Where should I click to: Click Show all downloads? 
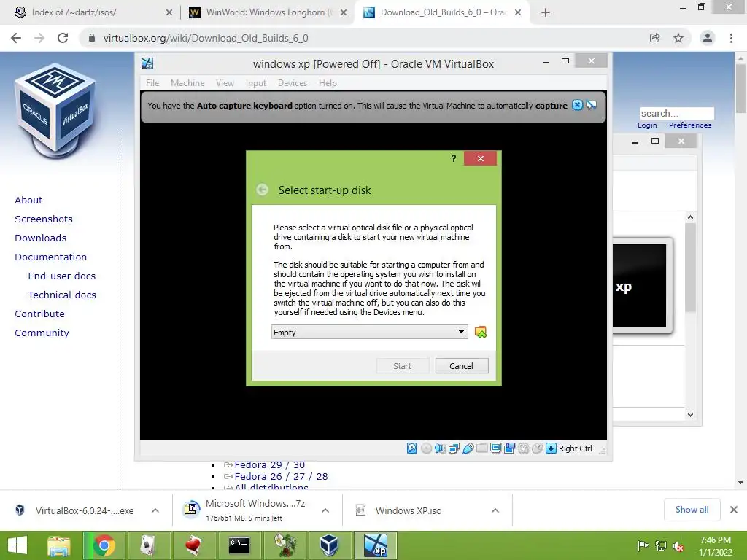692,510
